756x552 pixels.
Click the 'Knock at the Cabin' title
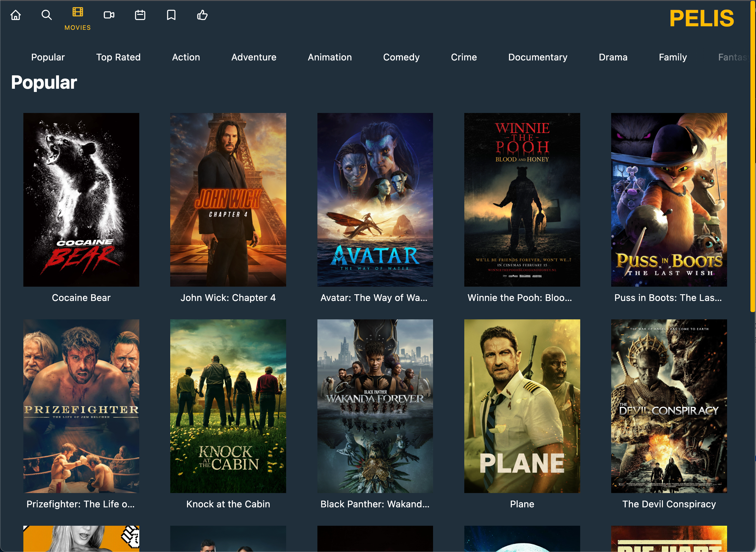click(228, 504)
